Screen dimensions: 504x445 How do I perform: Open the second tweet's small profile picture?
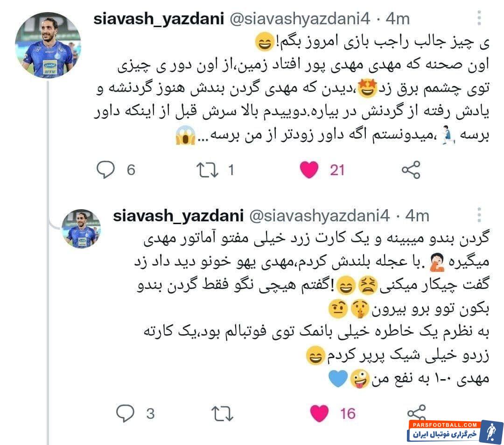point(81,229)
